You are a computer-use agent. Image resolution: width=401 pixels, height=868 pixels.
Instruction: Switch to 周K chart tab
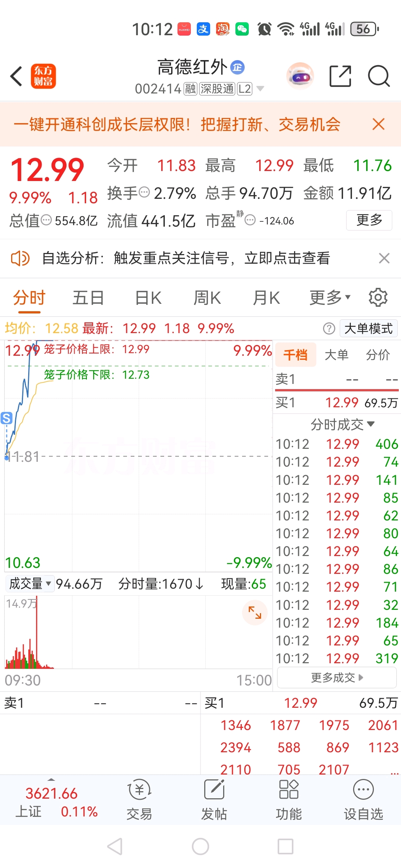[207, 297]
